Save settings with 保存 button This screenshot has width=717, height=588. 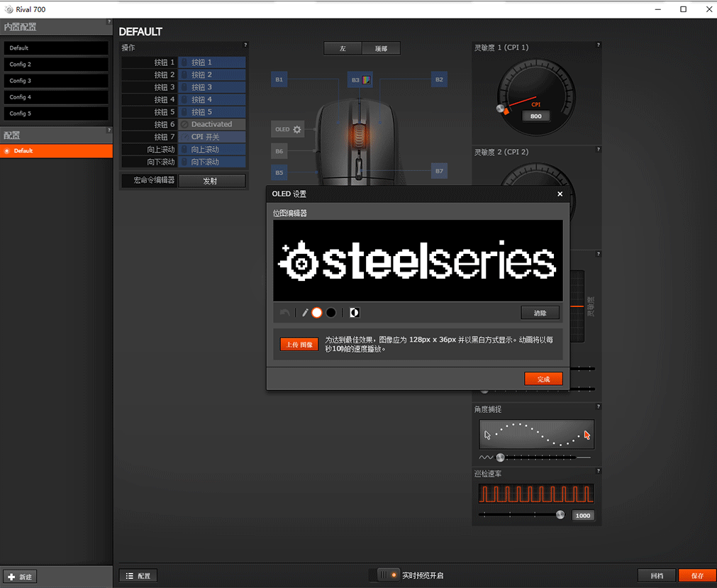697,576
